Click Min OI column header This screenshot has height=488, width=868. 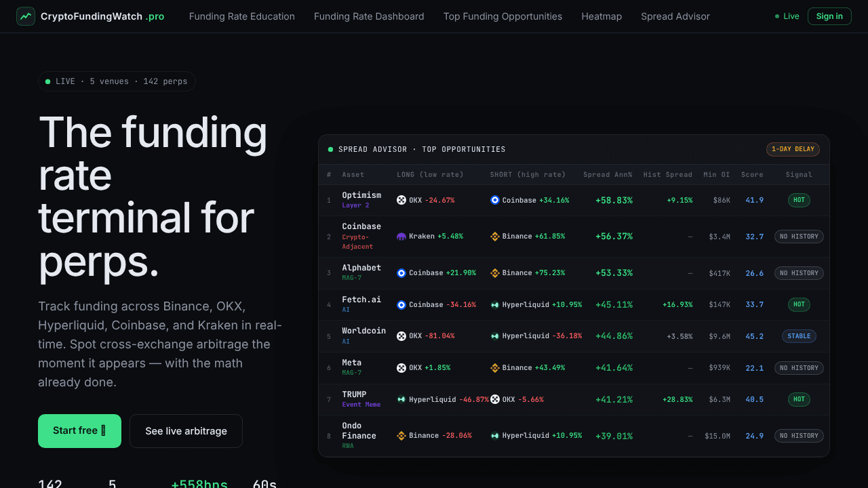click(717, 175)
